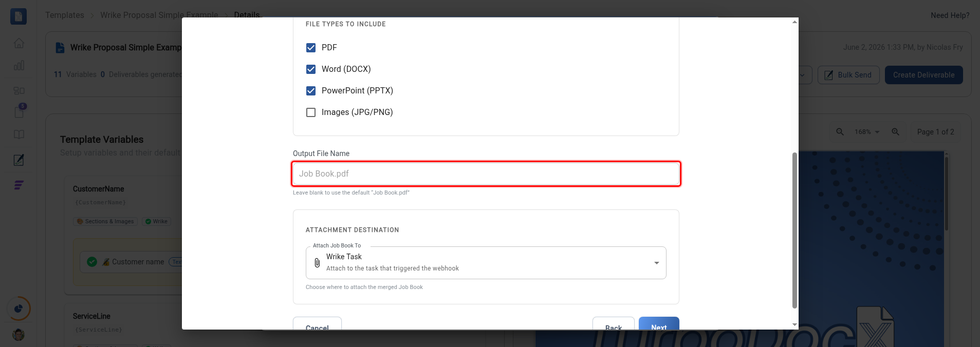Click the dialog vertical scrollbar thumb
This screenshot has height=347, width=980.
click(794, 230)
